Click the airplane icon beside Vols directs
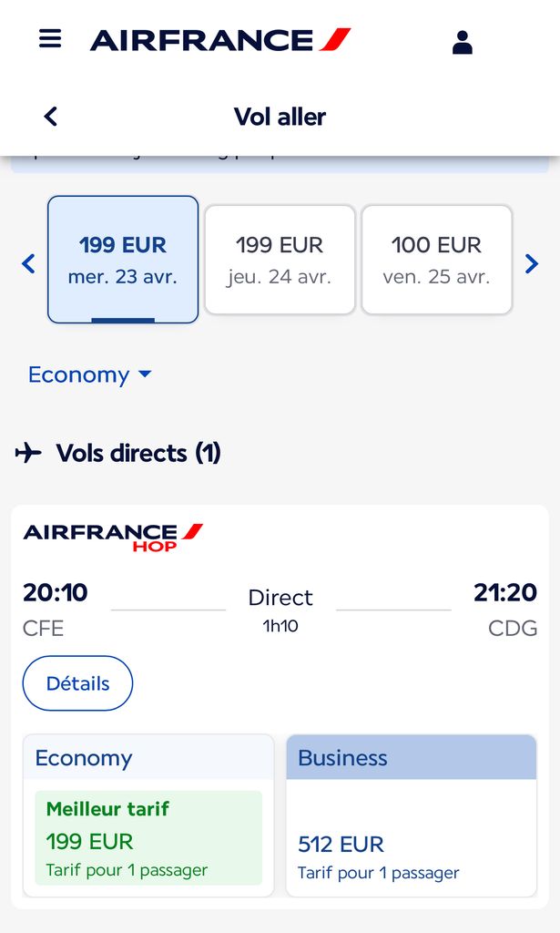 click(x=28, y=452)
